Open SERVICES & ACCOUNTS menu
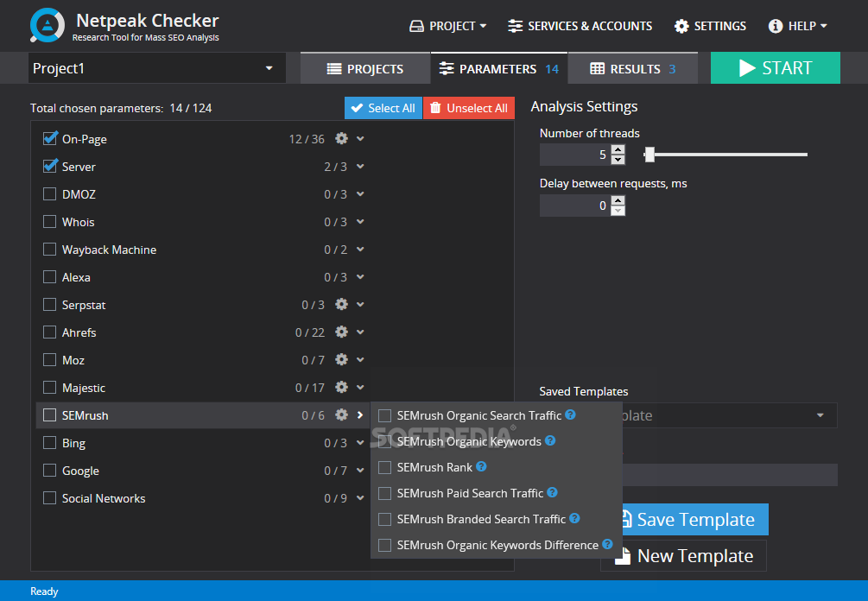The image size is (868, 601). point(580,26)
